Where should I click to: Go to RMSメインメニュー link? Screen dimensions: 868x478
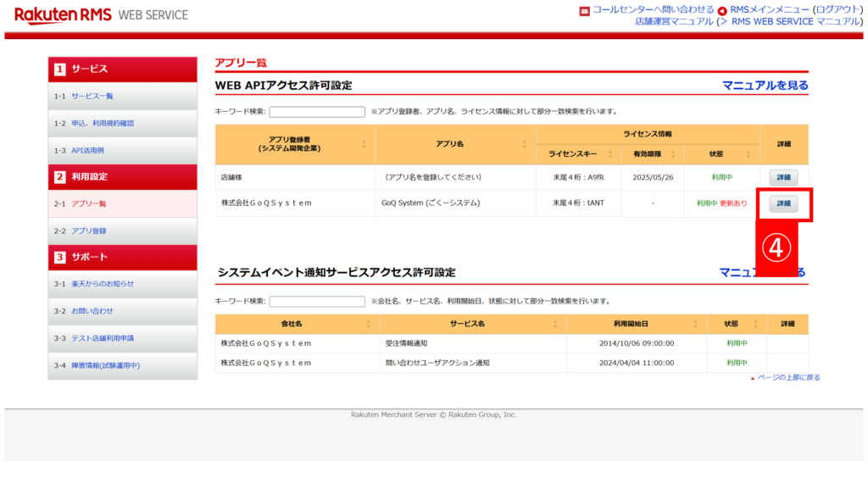[x=771, y=10]
